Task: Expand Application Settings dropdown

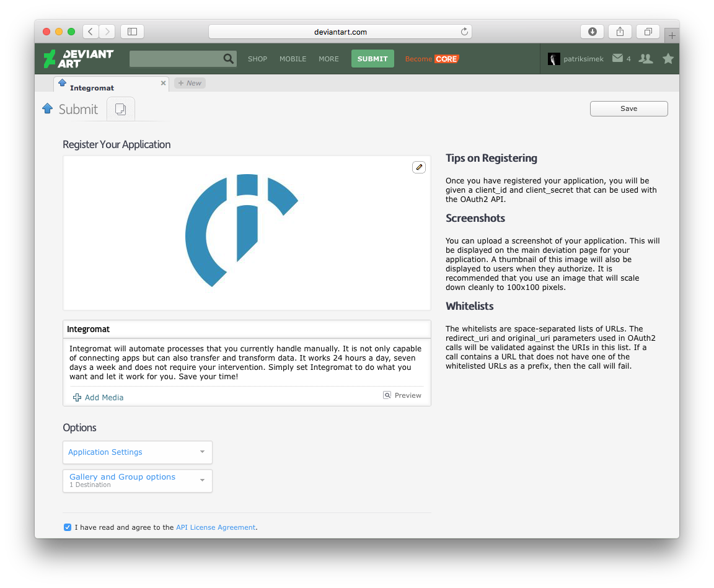Action: coord(138,452)
